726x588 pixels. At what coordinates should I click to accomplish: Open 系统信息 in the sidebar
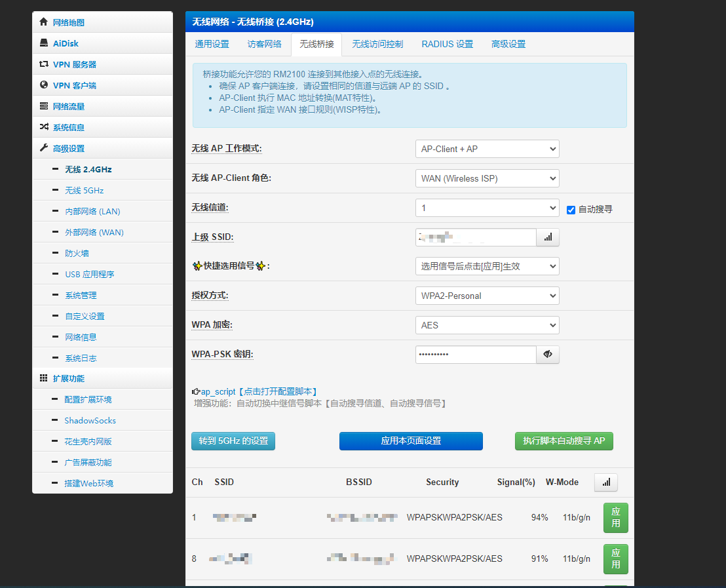click(68, 127)
